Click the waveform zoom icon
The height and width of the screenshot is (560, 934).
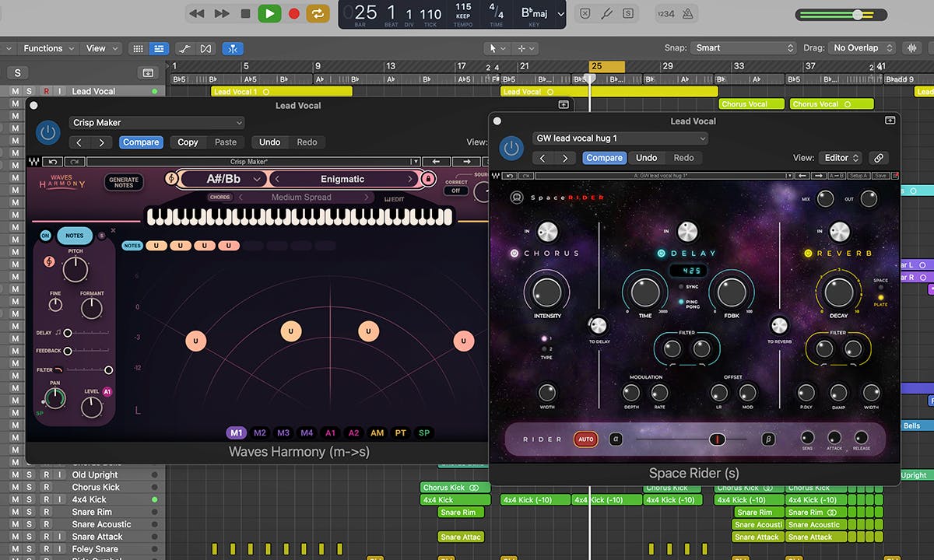[911, 47]
